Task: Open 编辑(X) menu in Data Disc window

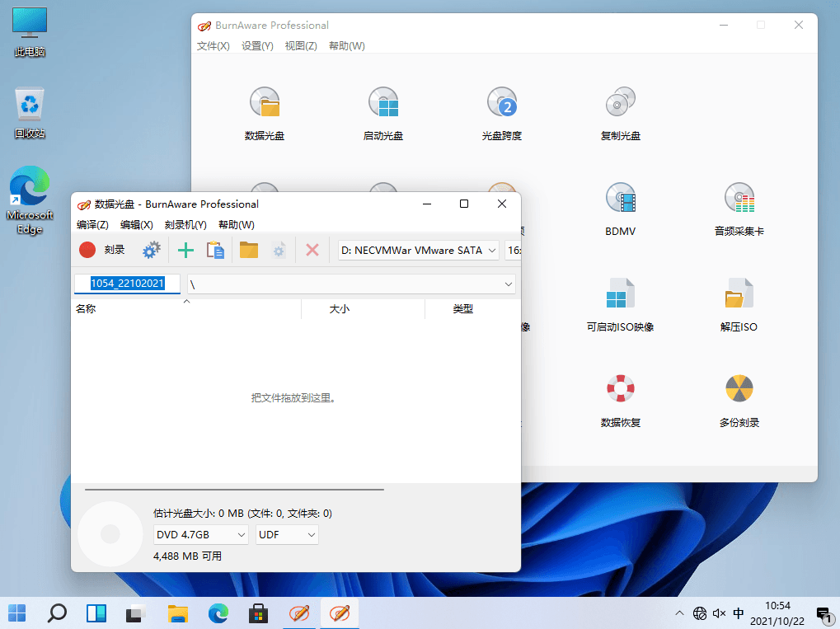Action: 137,225
